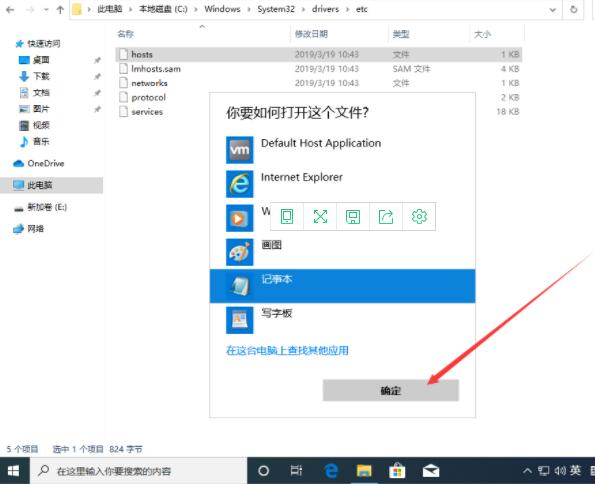The height and width of the screenshot is (484, 595).
Task: Click the fullscreen expand icon in floating toolbar
Action: tap(320, 216)
